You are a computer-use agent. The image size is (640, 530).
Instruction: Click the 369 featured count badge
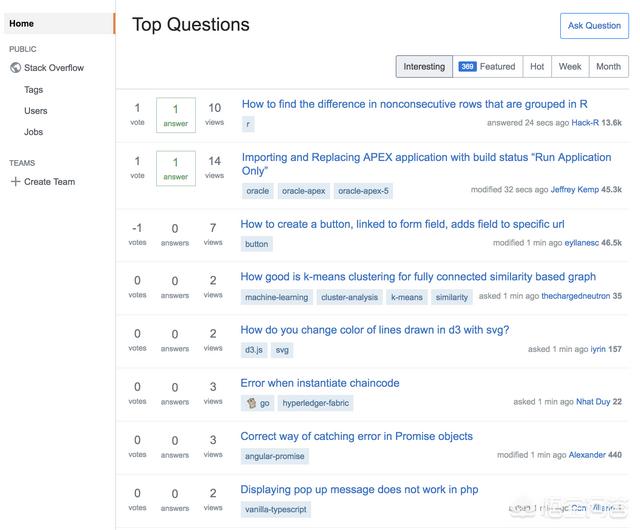[x=467, y=67]
